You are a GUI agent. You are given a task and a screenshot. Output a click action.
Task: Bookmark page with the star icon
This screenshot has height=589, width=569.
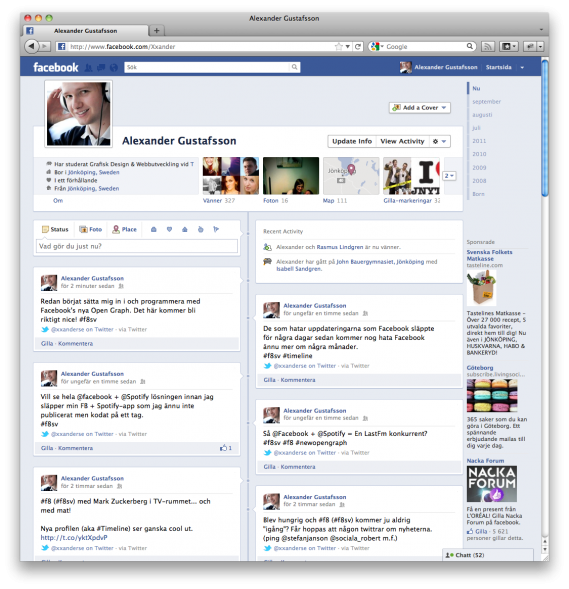pyautogui.click(x=338, y=46)
